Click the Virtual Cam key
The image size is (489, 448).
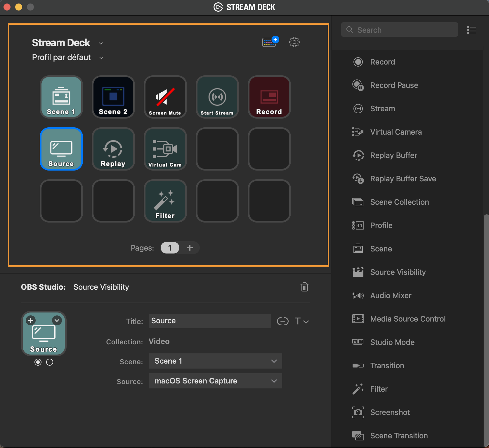[165, 149]
